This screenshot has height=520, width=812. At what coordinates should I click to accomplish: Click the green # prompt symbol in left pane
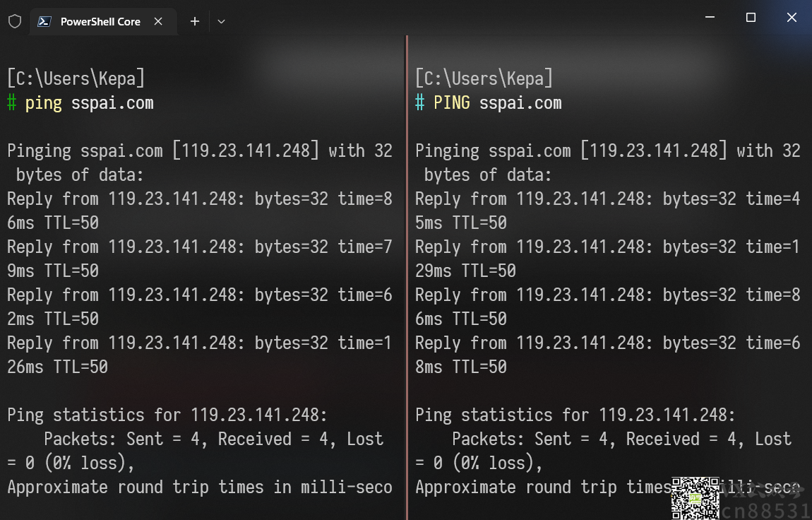12,103
